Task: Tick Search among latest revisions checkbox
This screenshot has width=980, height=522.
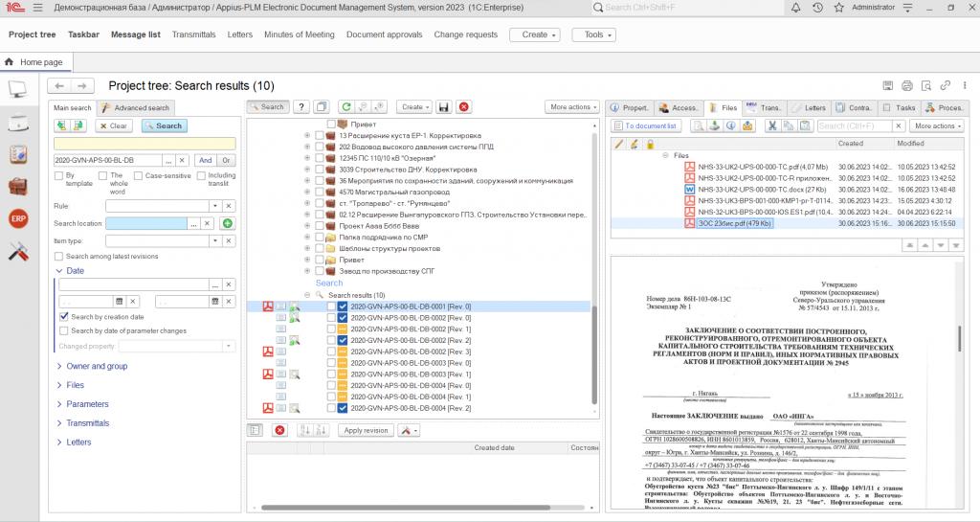Action: click(59, 257)
